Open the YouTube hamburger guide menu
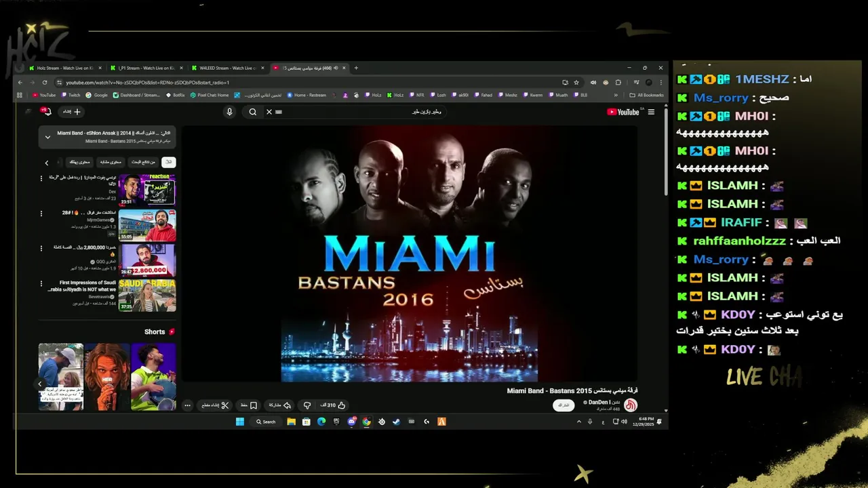 pos(651,112)
